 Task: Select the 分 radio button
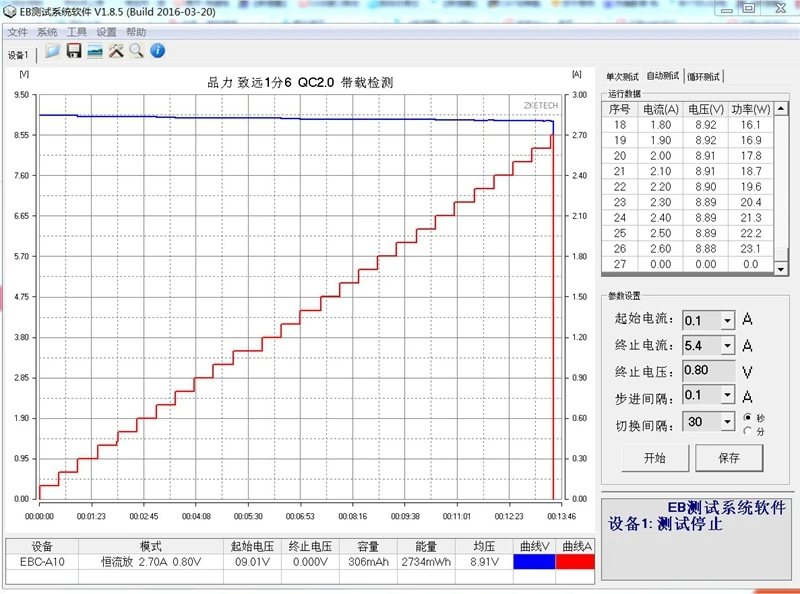point(747,431)
